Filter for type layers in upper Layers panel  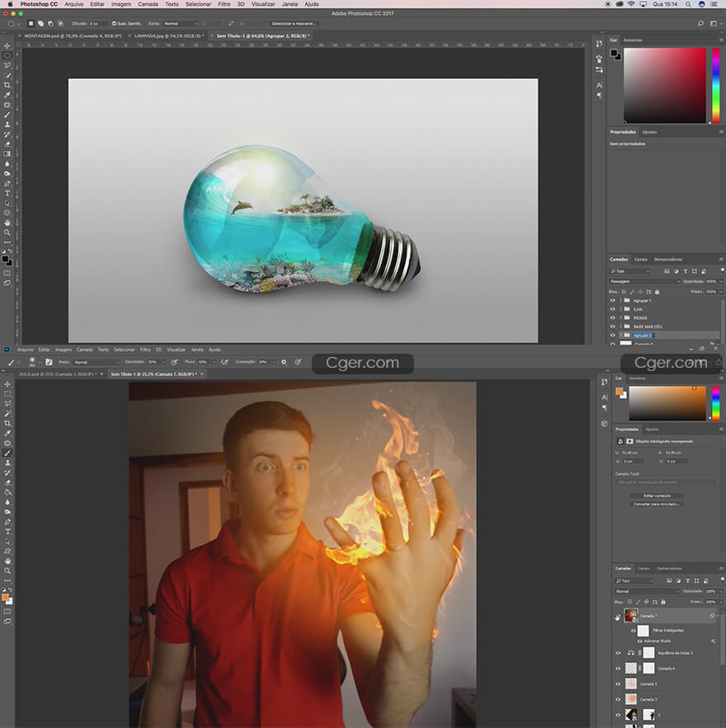click(x=685, y=271)
